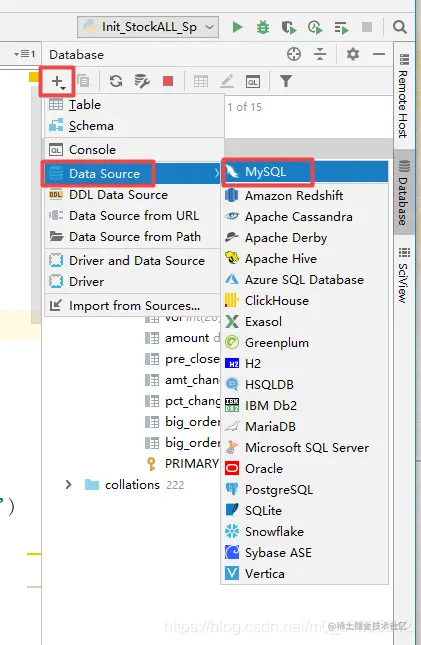This screenshot has width=421, height=645.
Task: Select SQLite data source
Action: (x=305, y=510)
